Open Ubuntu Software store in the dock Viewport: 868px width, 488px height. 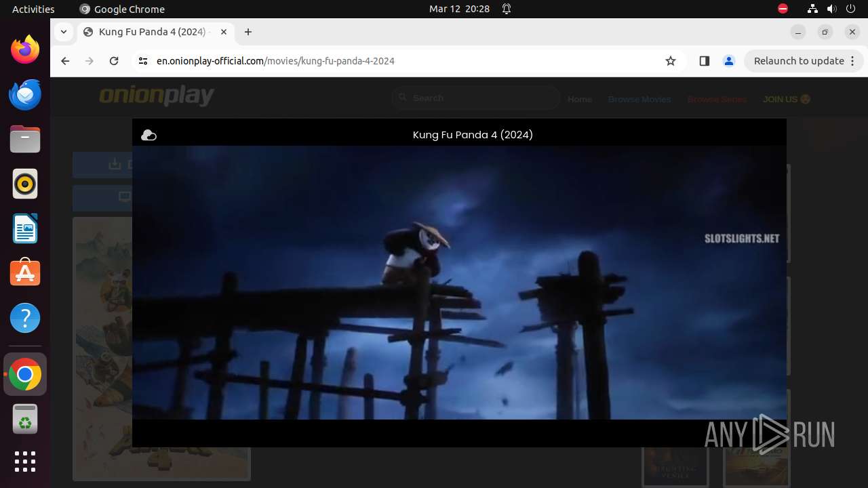coord(25,273)
